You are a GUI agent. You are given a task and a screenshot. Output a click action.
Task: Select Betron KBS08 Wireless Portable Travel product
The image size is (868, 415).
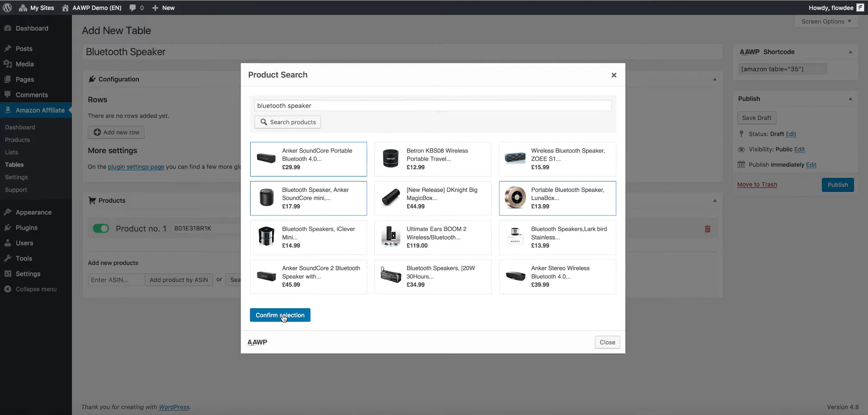(x=433, y=159)
